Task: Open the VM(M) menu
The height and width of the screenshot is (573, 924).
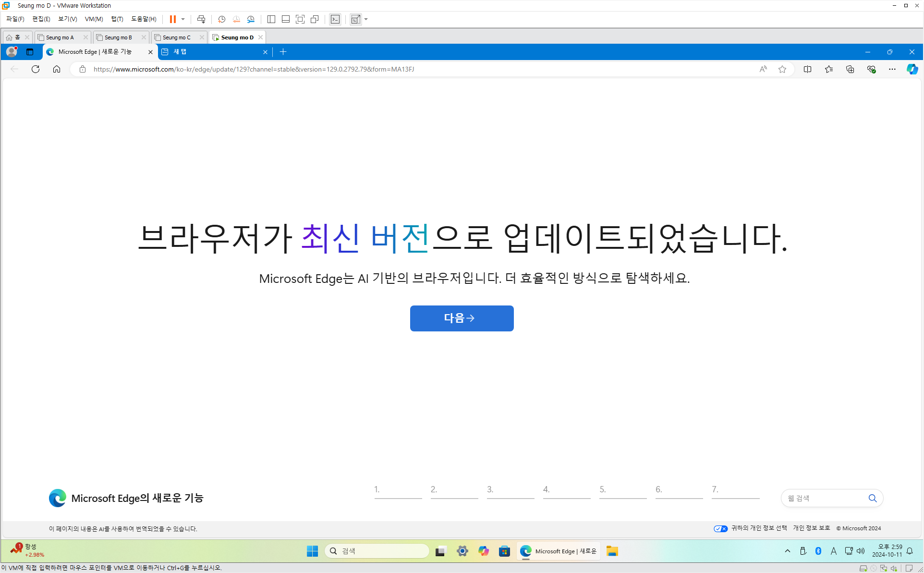Action: point(94,19)
